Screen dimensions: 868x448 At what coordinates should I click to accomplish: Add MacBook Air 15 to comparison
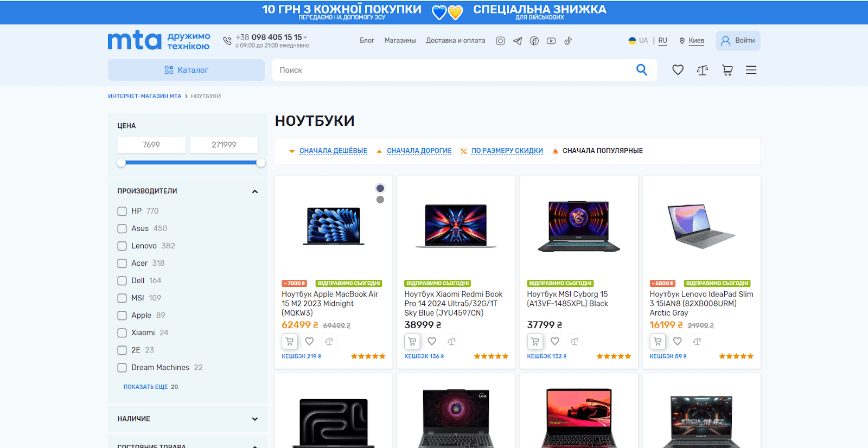(329, 342)
